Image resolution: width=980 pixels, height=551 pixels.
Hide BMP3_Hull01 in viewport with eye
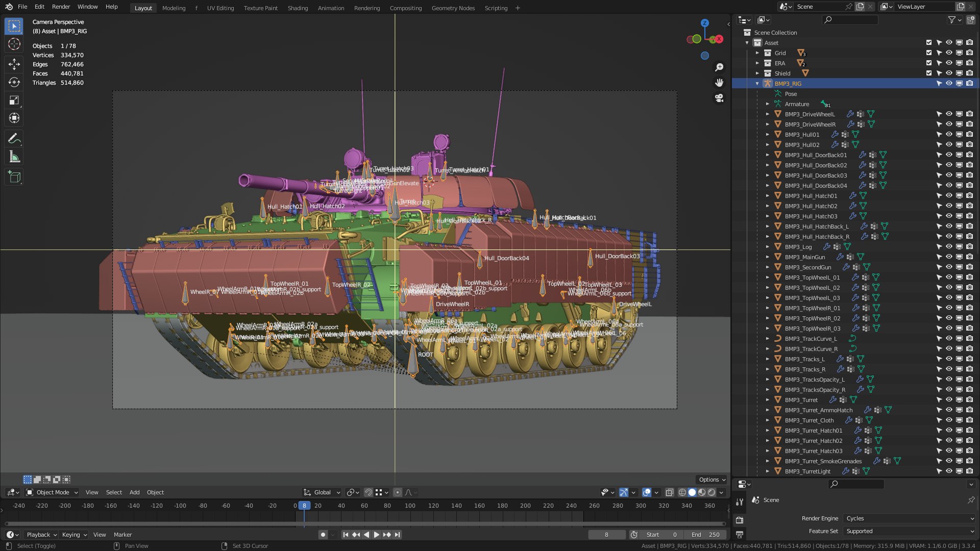949,135
